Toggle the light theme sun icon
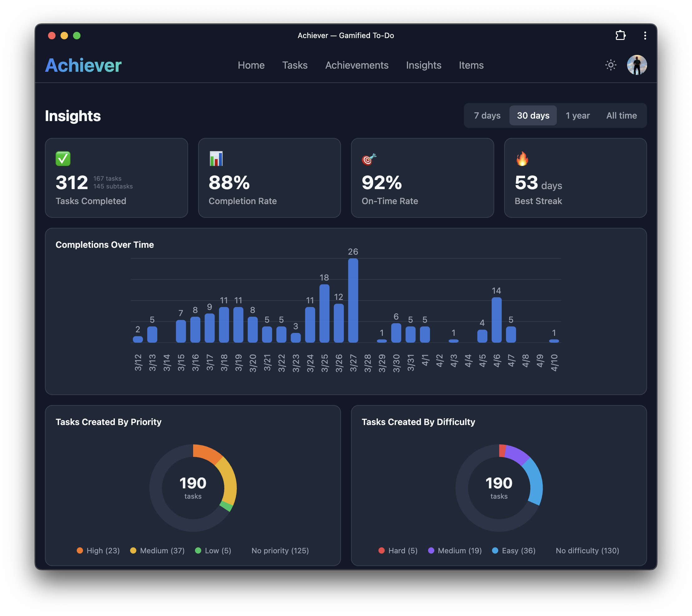 click(x=610, y=65)
